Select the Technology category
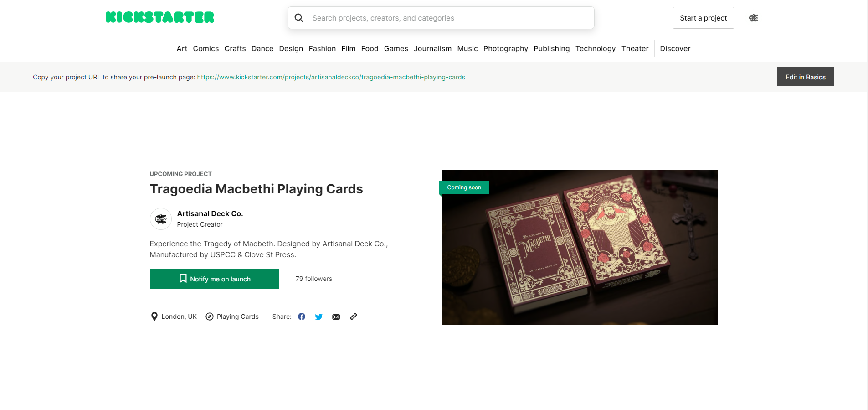Screen dimensions: 868x410 tap(595, 48)
